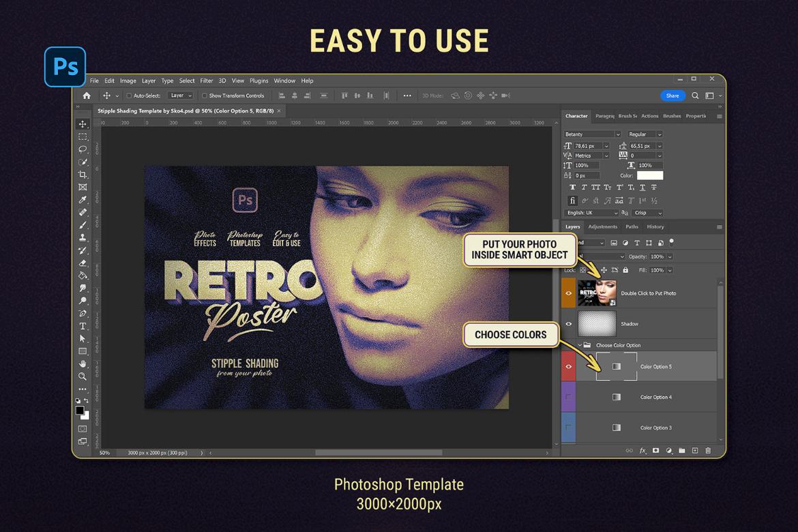This screenshot has height=532, width=798.
Task: Select the Zoom tool in the toolbox
Action: pos(83,376)
